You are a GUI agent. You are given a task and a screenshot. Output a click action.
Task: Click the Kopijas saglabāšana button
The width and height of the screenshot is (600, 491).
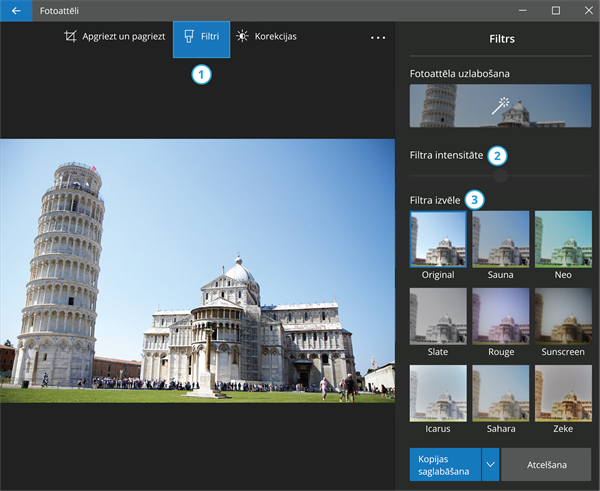[445, 464]
